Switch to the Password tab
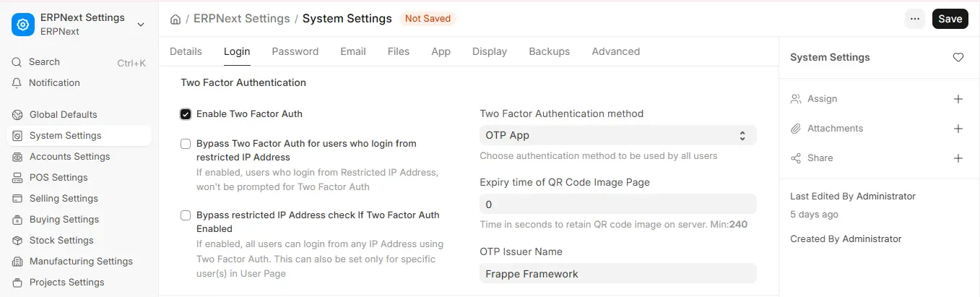980x297 pixels. point(295,51)
